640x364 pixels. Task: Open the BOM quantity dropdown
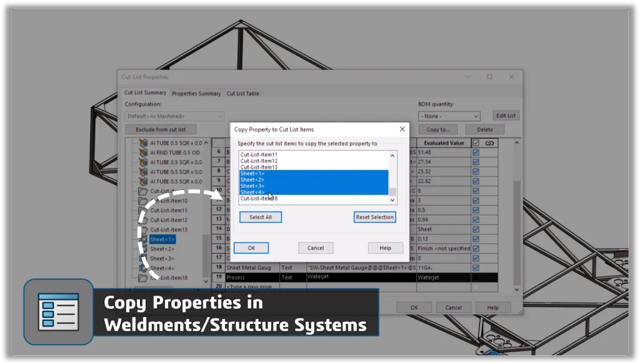(449, 116)
